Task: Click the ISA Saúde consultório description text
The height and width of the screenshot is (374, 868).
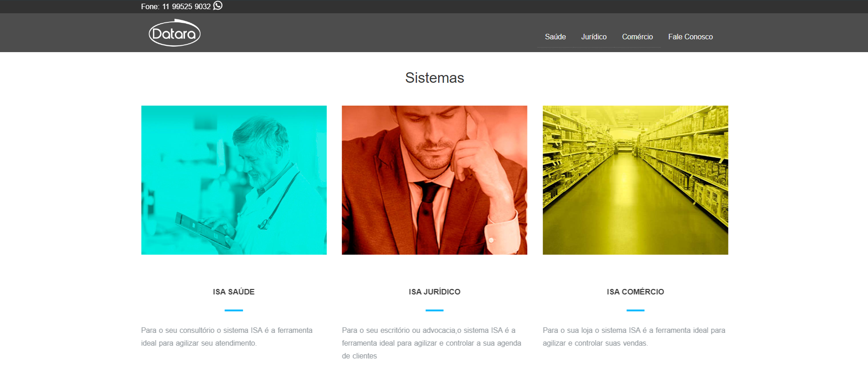Action: click(227, 337)
